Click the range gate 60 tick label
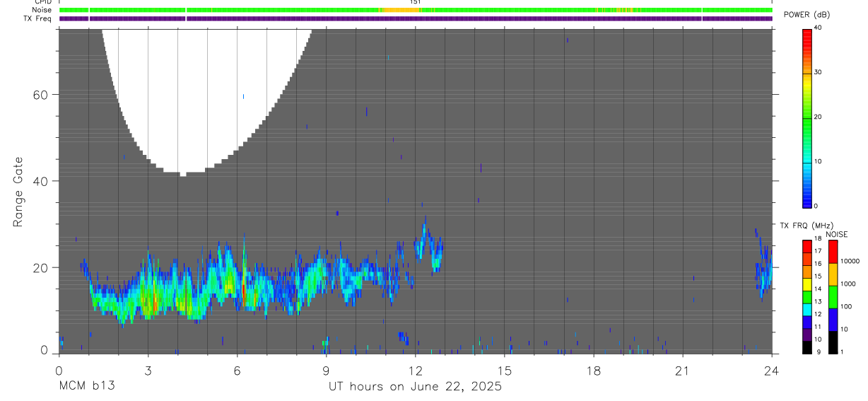The width and height of the screenshot is (868, 401). click(40, 95)
